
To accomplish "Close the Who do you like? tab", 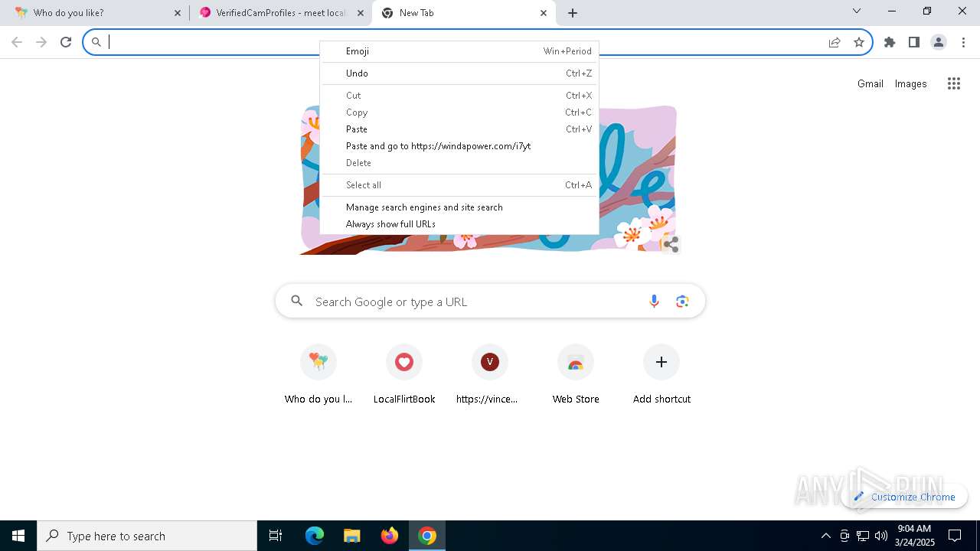I will coord(177,13).
